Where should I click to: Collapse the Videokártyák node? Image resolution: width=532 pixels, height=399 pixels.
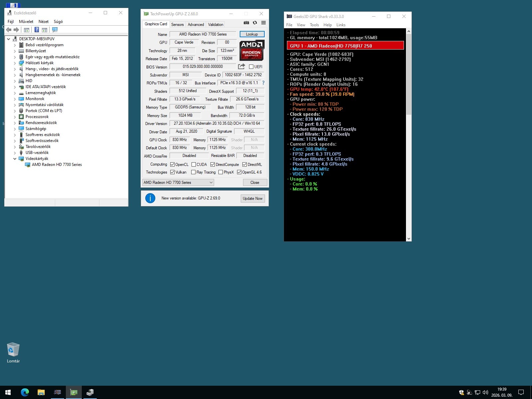pos(15,159)
